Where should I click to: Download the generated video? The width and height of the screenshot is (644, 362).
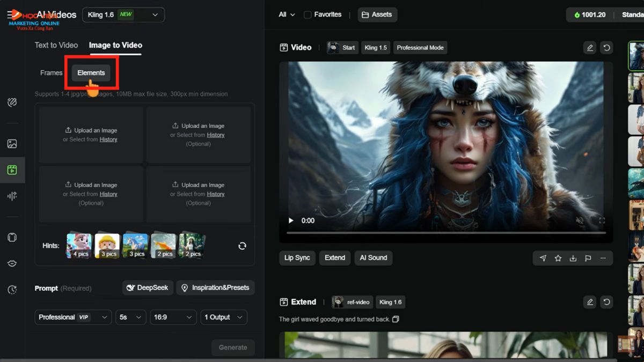pyautogui.click(x=573, y=258)
